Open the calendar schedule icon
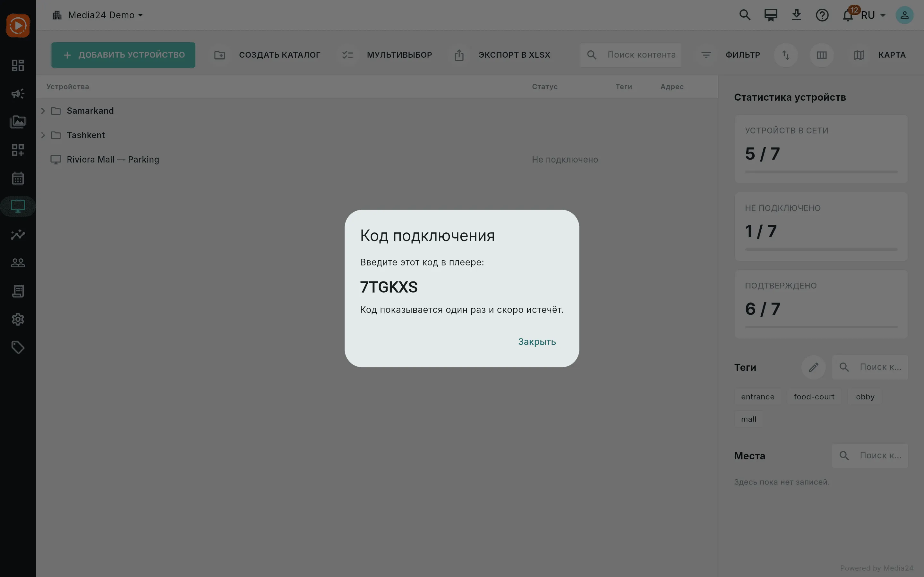 18,178
